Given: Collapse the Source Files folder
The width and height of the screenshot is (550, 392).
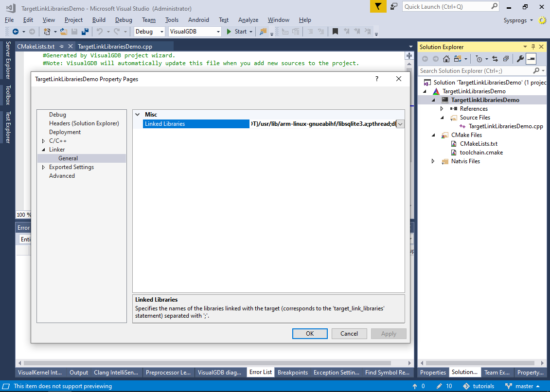Looking at the screenshot, I should [442, 118].
